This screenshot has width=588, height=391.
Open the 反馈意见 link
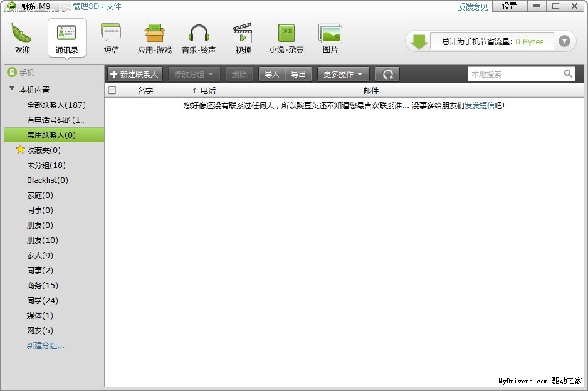tap(473, 7)
